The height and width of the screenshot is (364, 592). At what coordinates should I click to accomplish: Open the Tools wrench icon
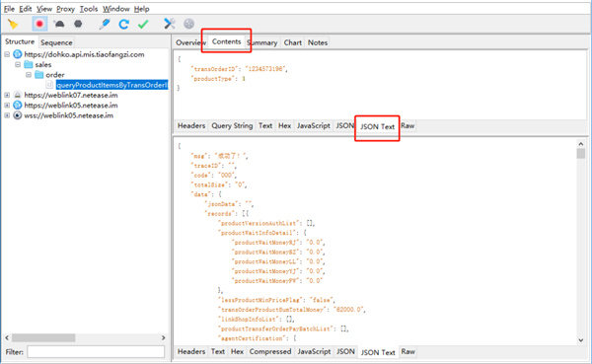click(x=170, y=24)
